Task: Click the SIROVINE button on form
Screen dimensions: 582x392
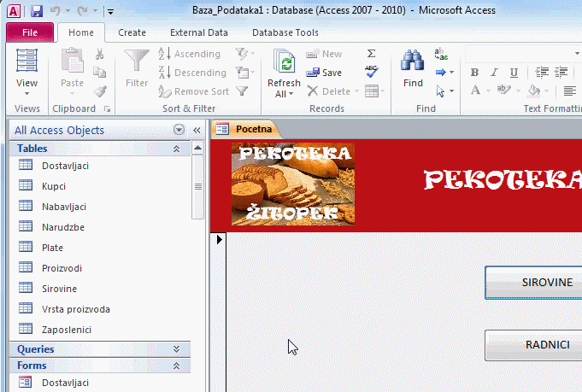Action: click(533, 283)
